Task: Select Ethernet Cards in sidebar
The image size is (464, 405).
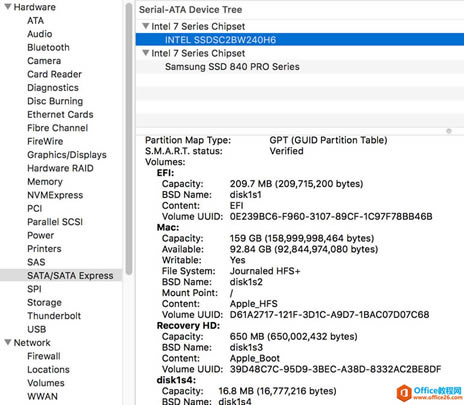Action: coord(60,114)
